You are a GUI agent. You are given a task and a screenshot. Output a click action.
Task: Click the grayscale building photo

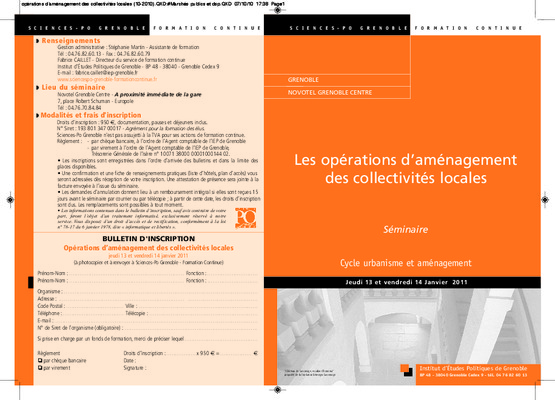coord(409,337)
